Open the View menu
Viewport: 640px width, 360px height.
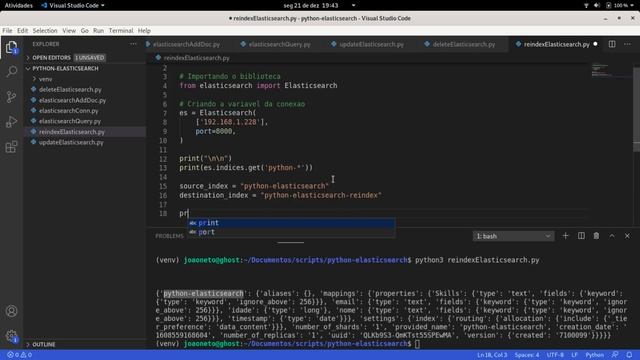69,31
